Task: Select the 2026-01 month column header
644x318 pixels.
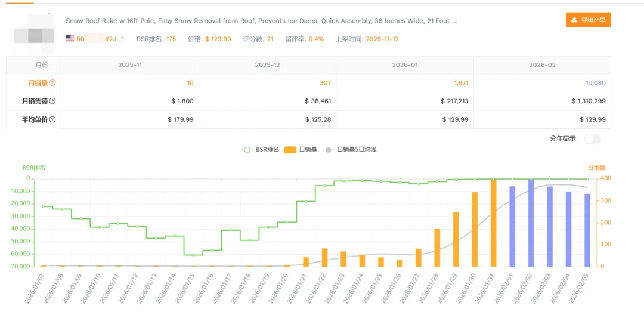Action: coord(405,64)
